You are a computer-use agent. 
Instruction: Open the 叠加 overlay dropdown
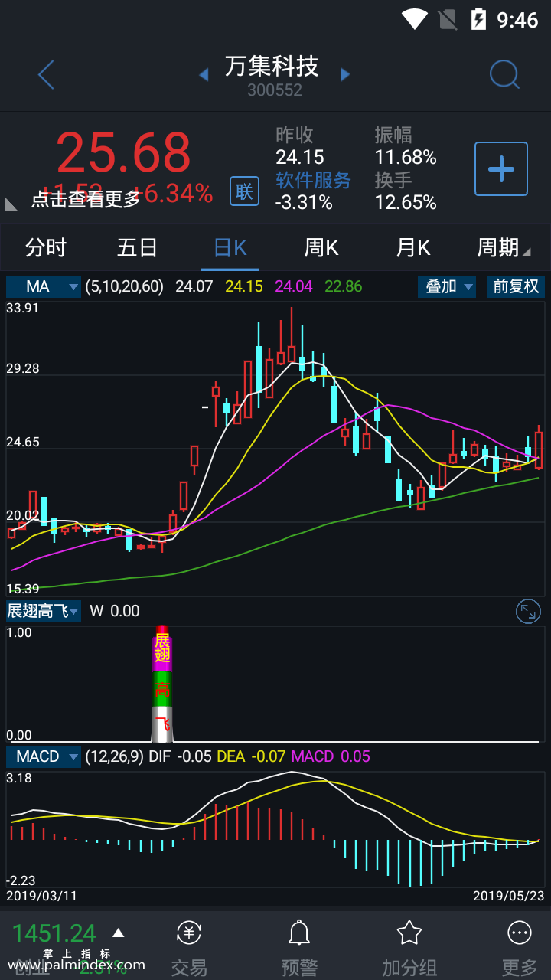tap(447, 286)
